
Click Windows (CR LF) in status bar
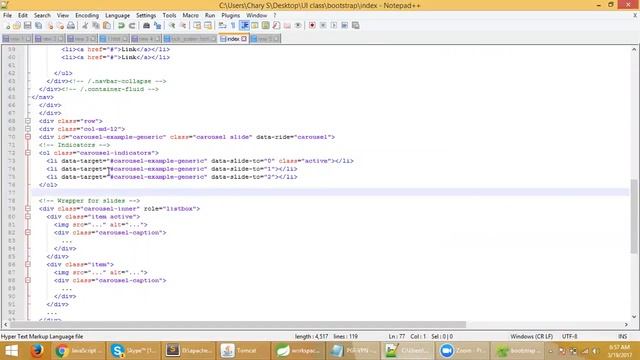tap(531, 336)
